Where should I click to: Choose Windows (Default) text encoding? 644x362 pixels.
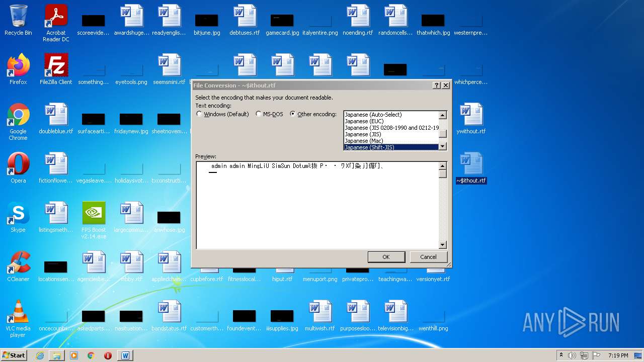click(x=222, y=114)
